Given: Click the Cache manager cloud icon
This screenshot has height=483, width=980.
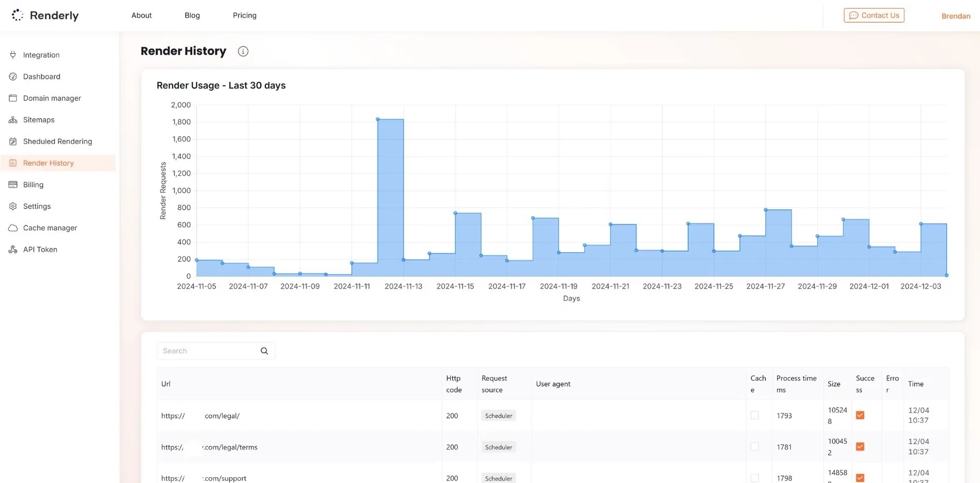Looking at the screenshot, I should click(13, 228).
